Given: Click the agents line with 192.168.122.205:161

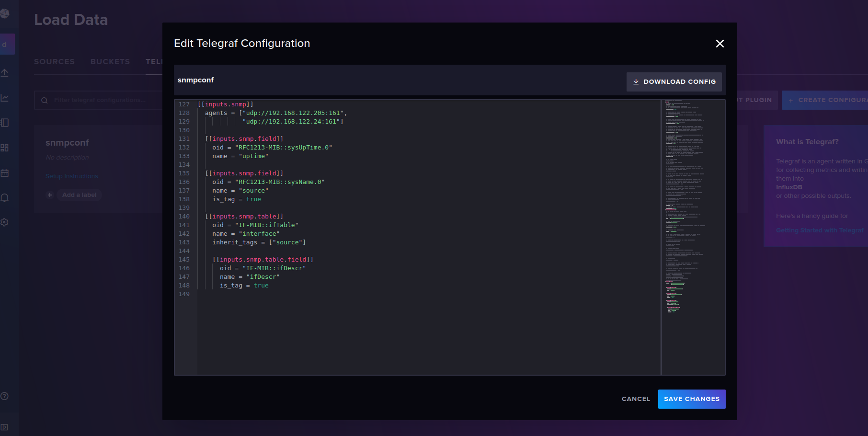Looking at the screenshot, I should tap(276, 113).
